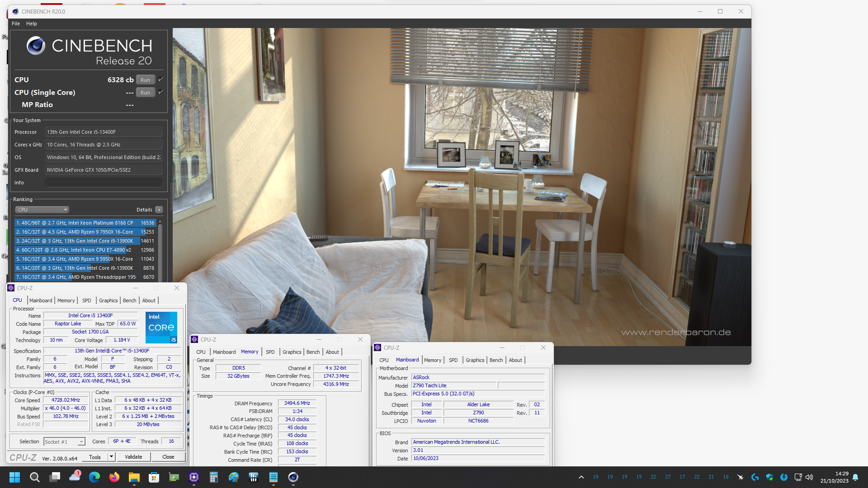Open the Help menu in Cinebench
The width and height of the screenshot is (868, 488).
click(x=32, y=23)
